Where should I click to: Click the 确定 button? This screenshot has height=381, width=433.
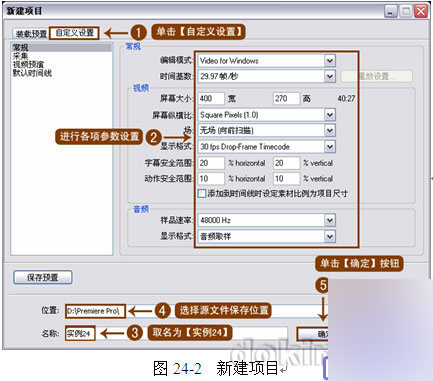click(x=313, y=334)
